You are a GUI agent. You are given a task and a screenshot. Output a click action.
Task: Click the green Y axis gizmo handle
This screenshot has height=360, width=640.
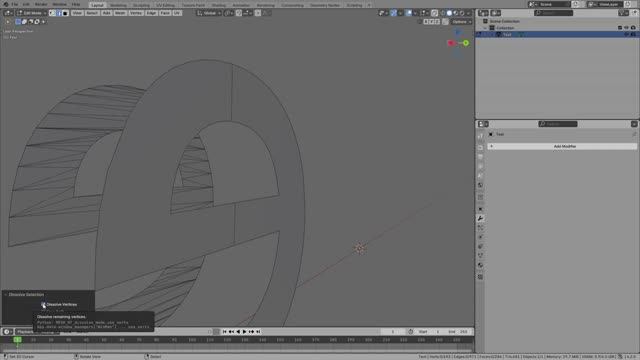(466, 43)
